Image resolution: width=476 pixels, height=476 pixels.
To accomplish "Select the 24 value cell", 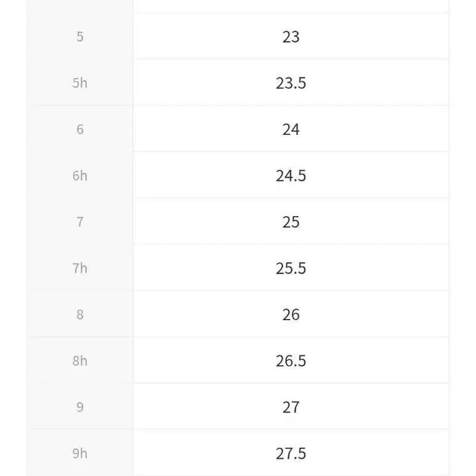I will (x=291, y=129).
